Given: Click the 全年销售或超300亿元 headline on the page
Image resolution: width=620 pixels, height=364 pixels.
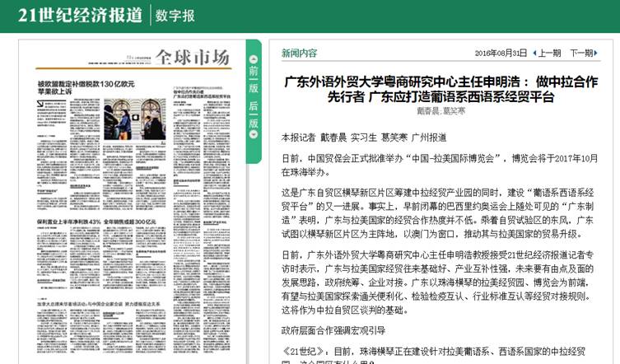Looking at the screenshot, I should [x=126, y=222].
